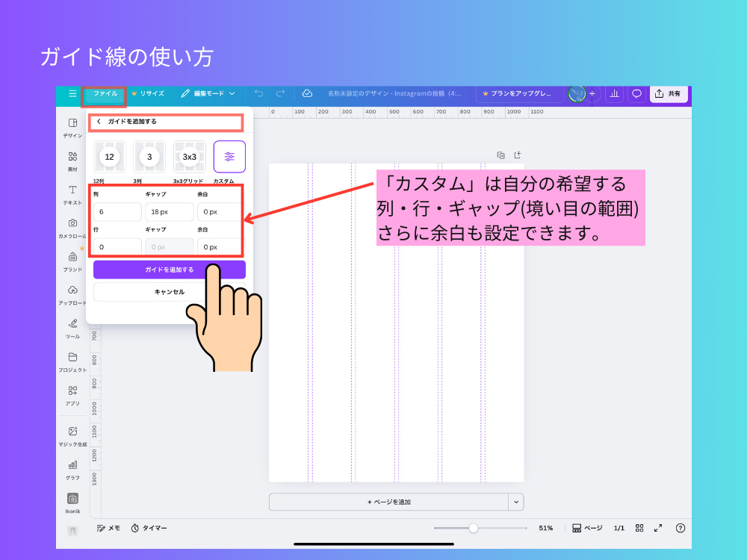Viewport: 747px width, 560px height.
Task: Select the テキスト text tool
Action: point(72,194)
